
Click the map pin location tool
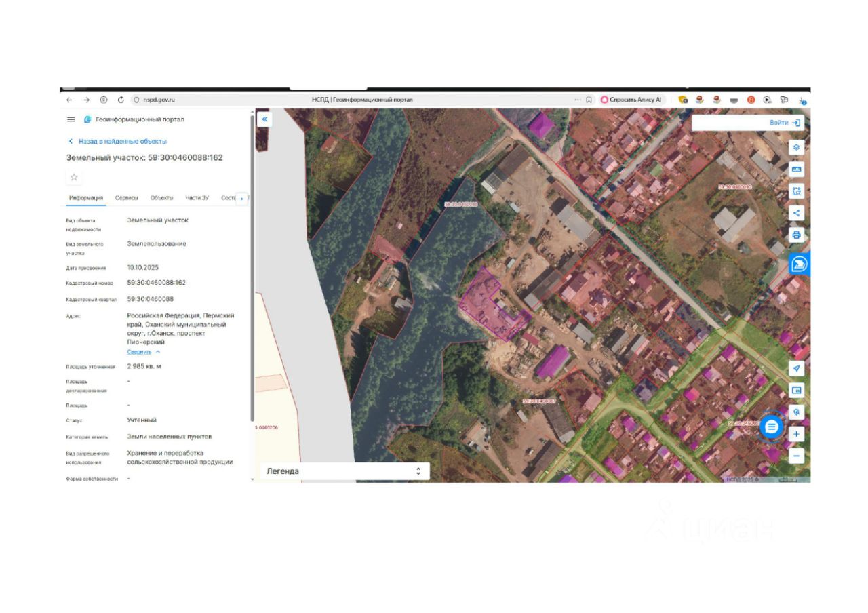click(x=797, y=412)
